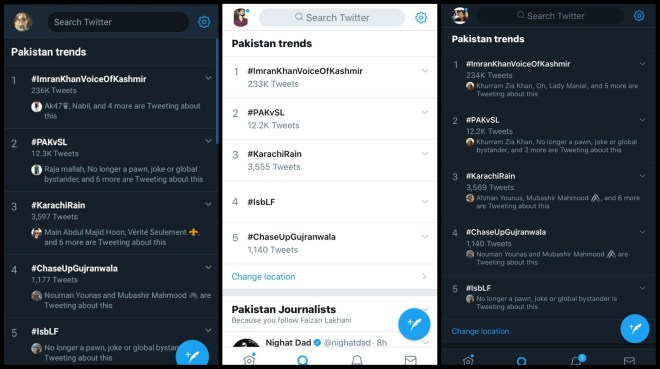Open Search tab in middle panel
This screenshot has width=660, height=369.
tap(303, 360)
